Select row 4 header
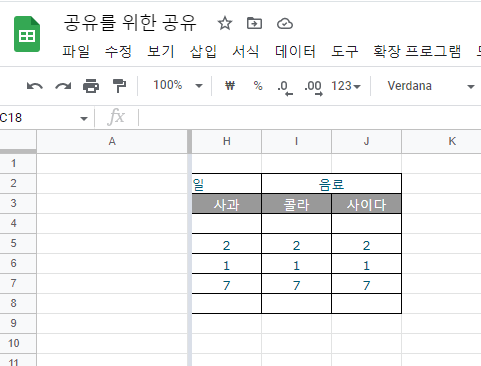 point(18,223)
